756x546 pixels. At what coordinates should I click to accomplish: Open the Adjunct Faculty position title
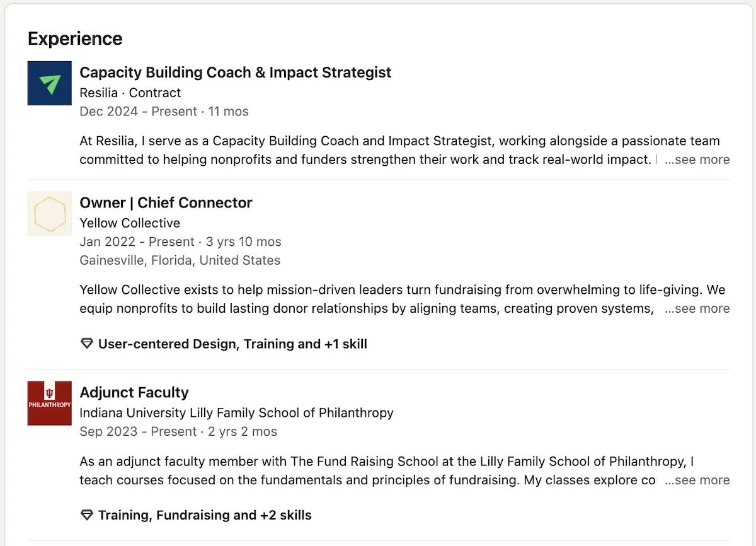tap(134, 393)
